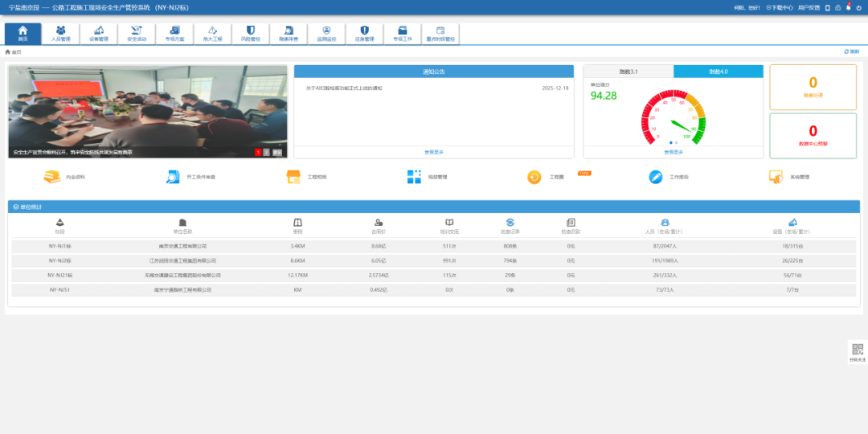The width and height of the screenshot is (868, 434).
Task: Click the carousel 更多 more button
Action: pyautogui.click(x=277, y=152)
